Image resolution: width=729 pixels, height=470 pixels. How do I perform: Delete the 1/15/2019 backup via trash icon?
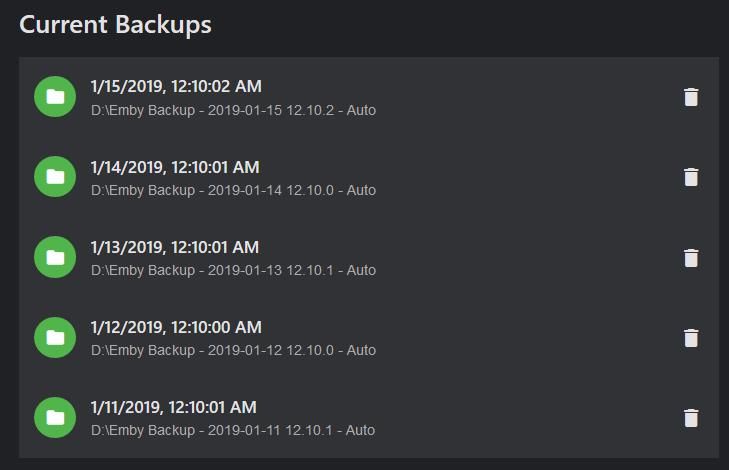click(690, 97)
